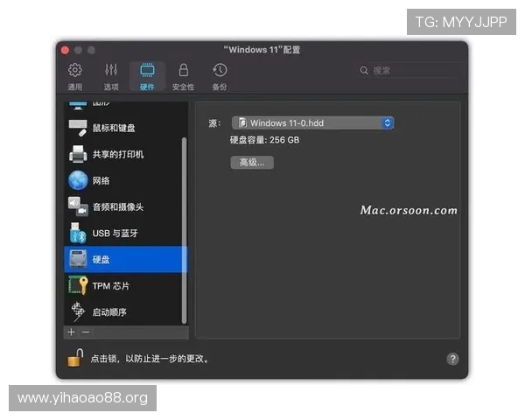Select the hard disk drive icon
The image size is (525, 420).
coord(78,259)
